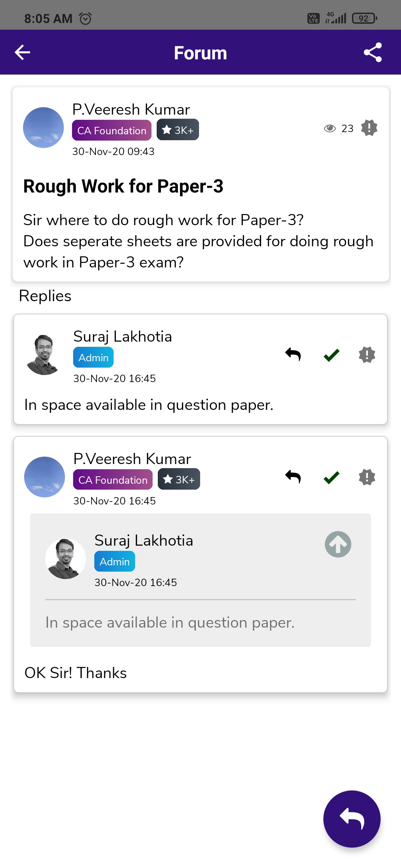
Task: Tap the 3K+ star badge on main post
Action: [178, 130]
